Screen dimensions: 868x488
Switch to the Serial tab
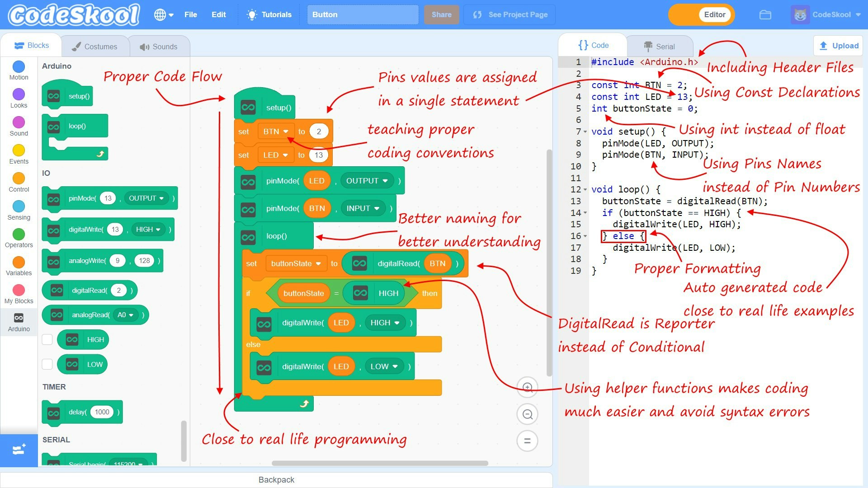660,46
